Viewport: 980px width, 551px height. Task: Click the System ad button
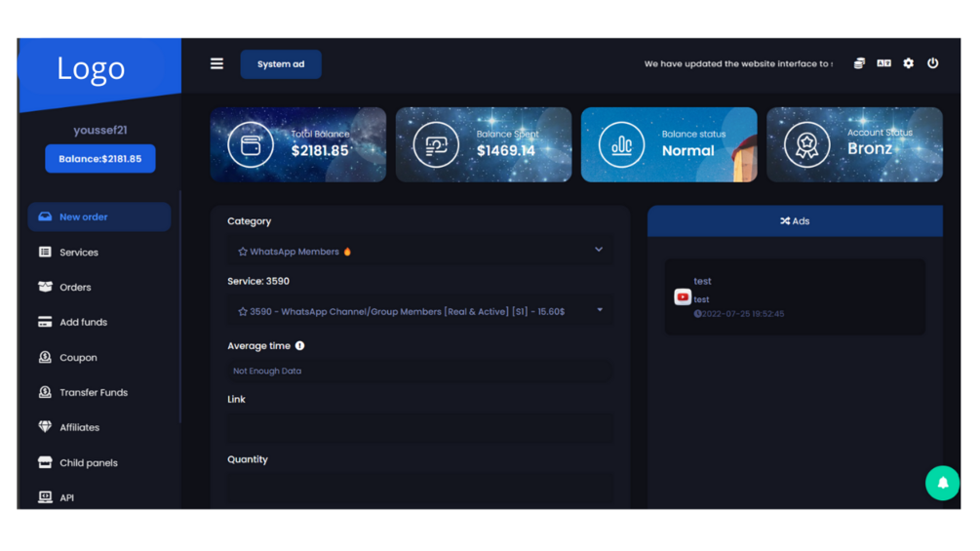coord(281,64)
